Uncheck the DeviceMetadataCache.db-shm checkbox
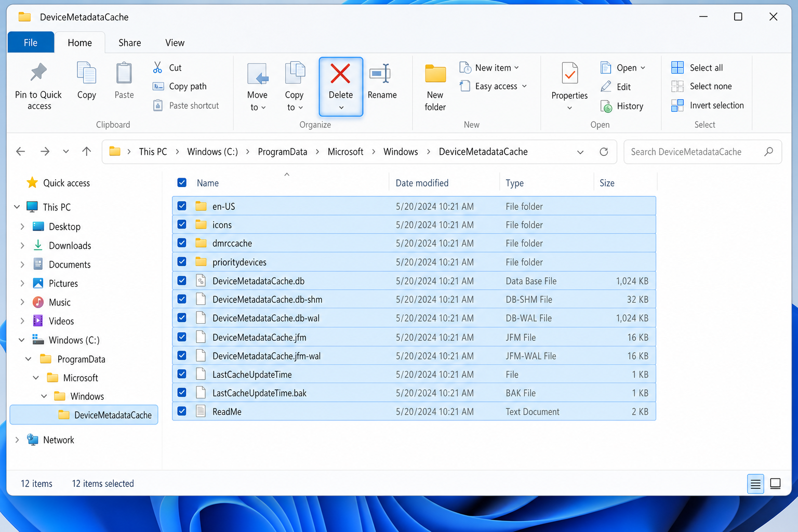798x532 pixels. [182, 299]
